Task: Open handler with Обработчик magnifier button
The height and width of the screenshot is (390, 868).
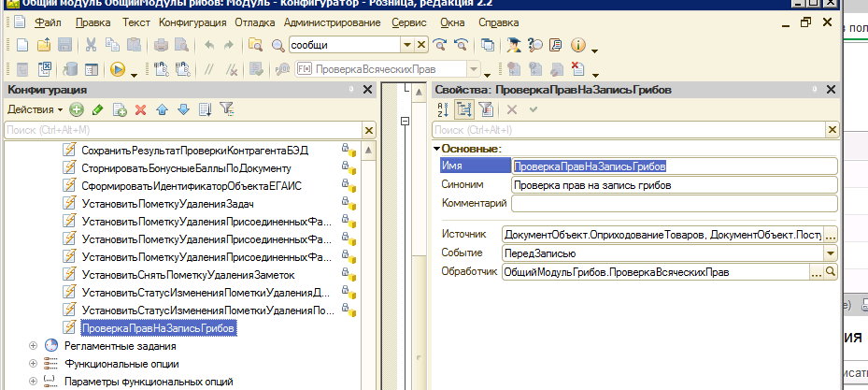Action: click(831, 272)
